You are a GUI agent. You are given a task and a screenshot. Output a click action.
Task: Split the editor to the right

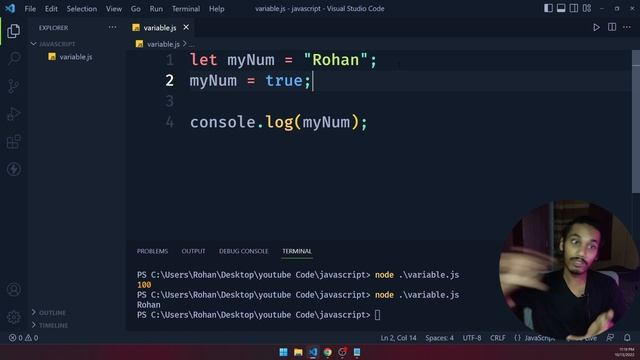tap(612, 27)
